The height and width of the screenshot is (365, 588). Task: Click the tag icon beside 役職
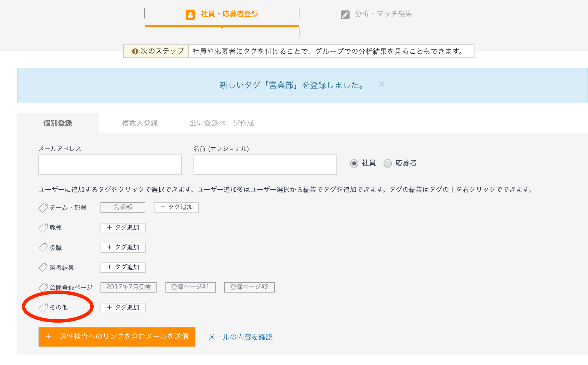43,247
